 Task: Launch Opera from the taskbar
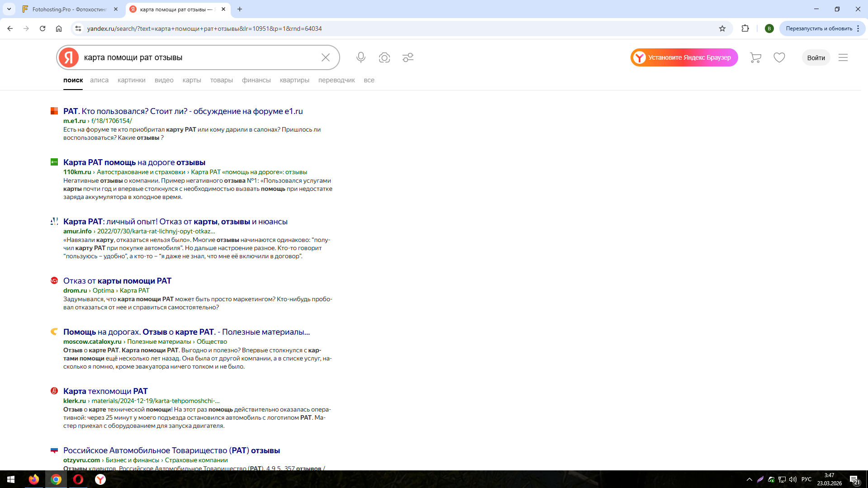click(x=78, y=479)
